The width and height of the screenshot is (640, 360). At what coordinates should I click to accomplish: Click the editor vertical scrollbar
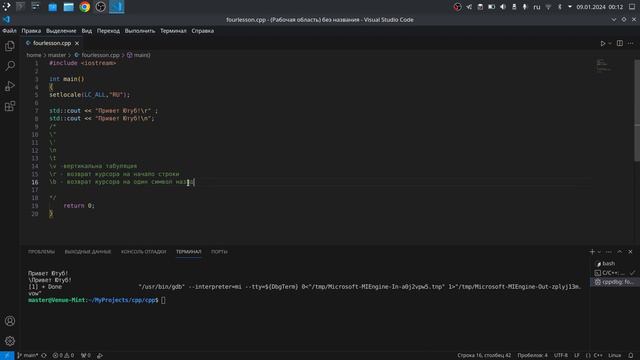pos(637,110)
